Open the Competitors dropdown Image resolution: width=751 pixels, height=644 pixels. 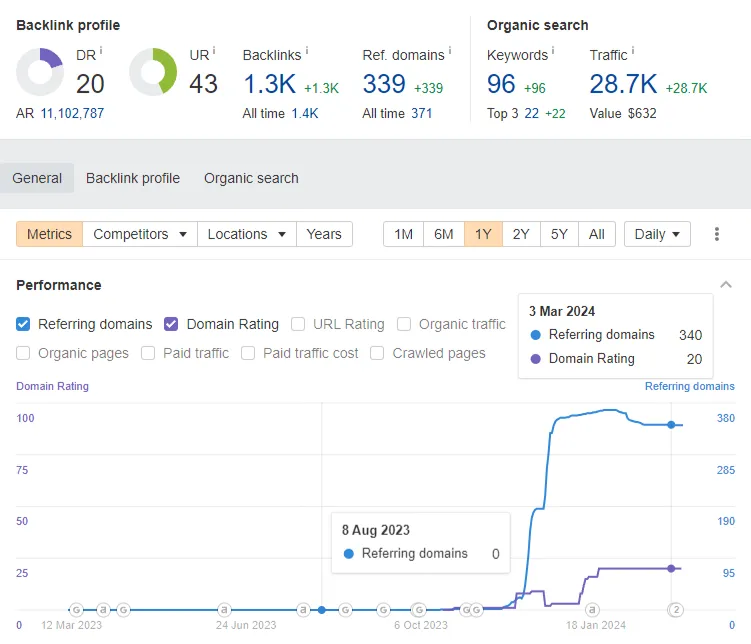(x=140, y=234)
